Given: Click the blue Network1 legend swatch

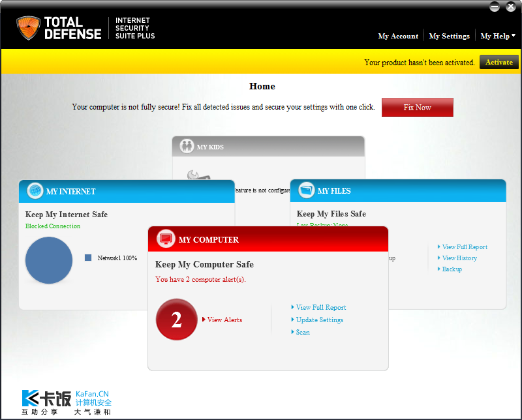Looking at the screenshot, I should pyautogui.click(x=88, y=258).
